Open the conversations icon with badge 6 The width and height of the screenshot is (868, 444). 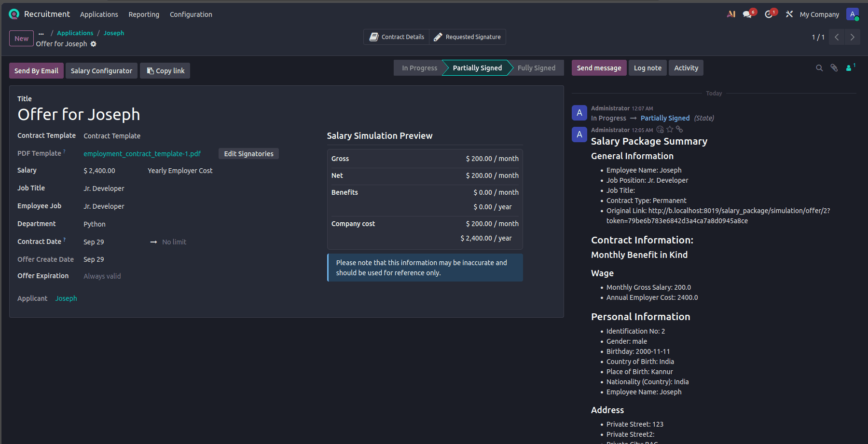(748, 14)
